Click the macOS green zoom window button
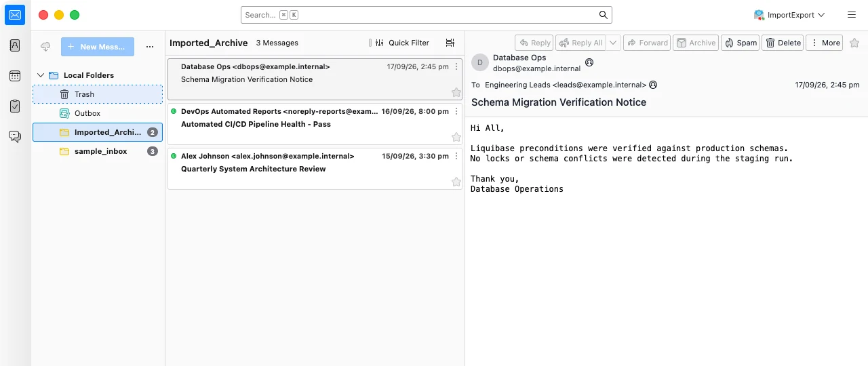The image size is (868, 366). click(x=75, y=15)
